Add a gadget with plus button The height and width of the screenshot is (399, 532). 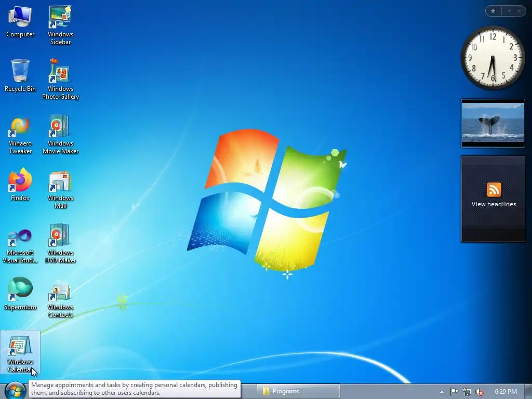pyautogui.click(x=493, y=11)
